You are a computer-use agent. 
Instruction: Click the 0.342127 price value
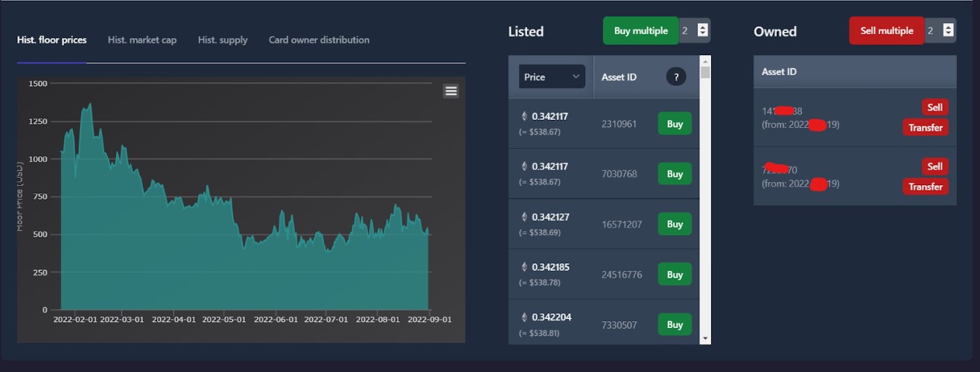click(552, 217)
